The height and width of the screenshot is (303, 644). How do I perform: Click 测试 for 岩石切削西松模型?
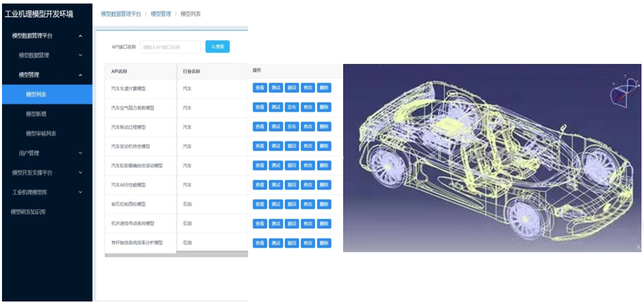pos(276,204)
